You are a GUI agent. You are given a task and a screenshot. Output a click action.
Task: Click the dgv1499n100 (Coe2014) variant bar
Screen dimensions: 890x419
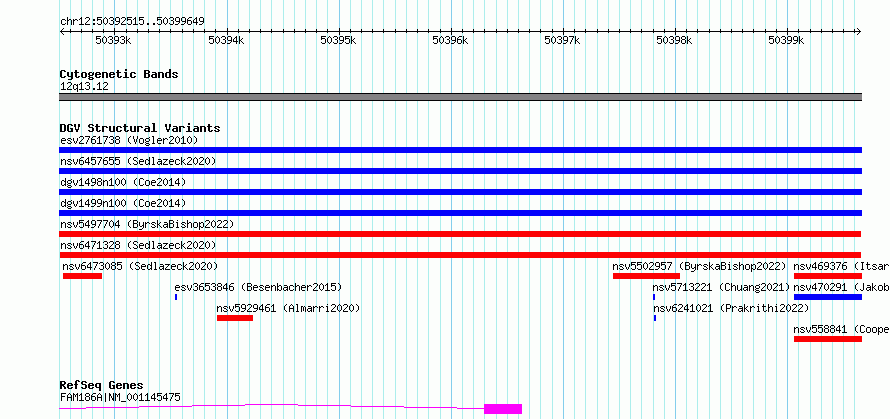[x=460, y=213]
